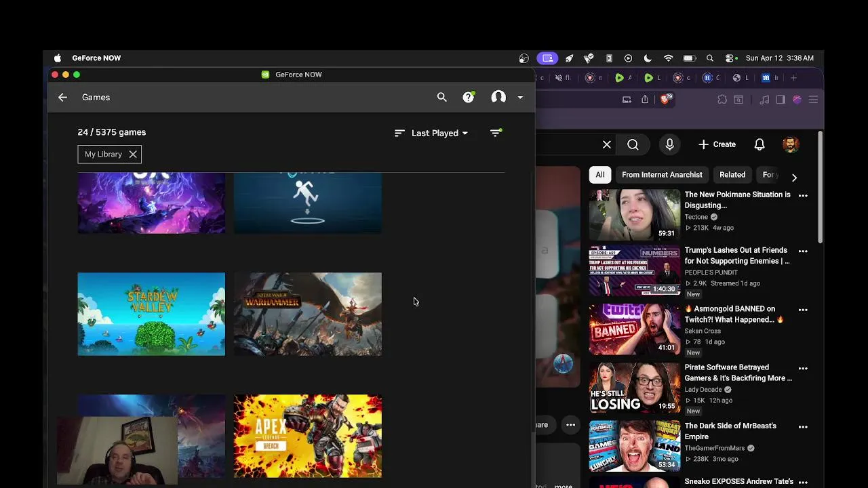Click the YouTube Create button
The height and width of the screenshot is (488, 868).
(717, 144)
